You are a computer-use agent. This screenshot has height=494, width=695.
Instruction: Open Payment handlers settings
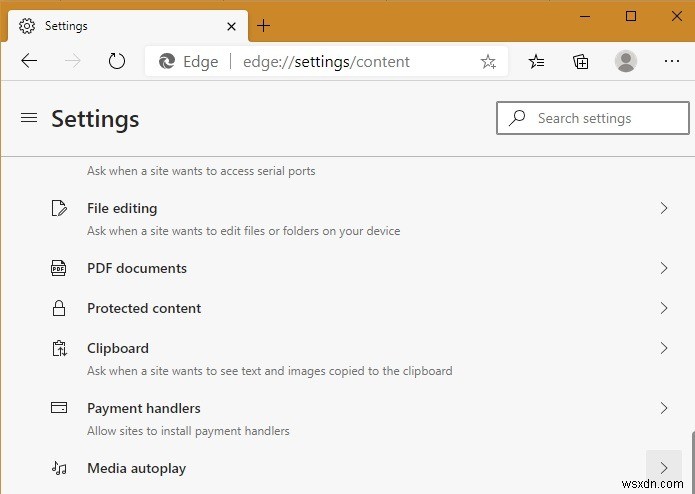(144, 408)
